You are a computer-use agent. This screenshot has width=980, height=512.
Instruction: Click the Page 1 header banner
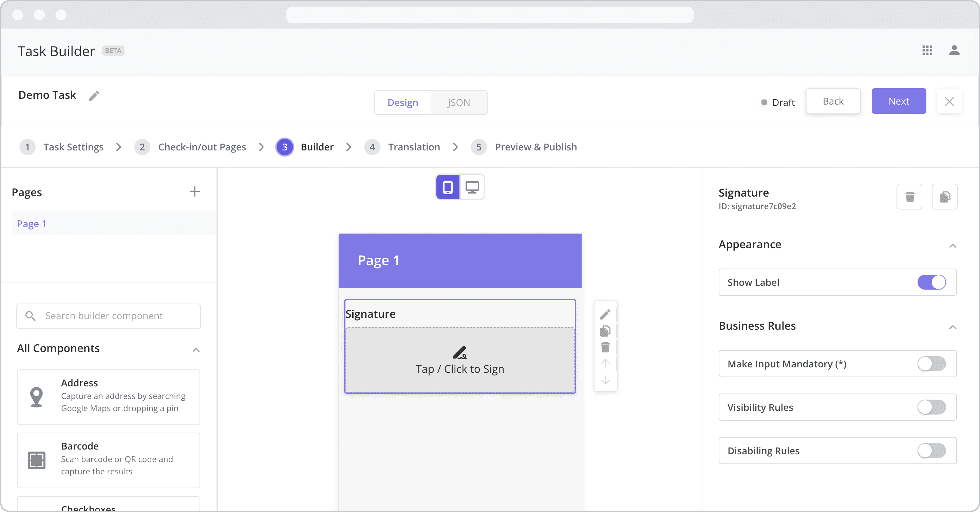click(x=459, y=260)
